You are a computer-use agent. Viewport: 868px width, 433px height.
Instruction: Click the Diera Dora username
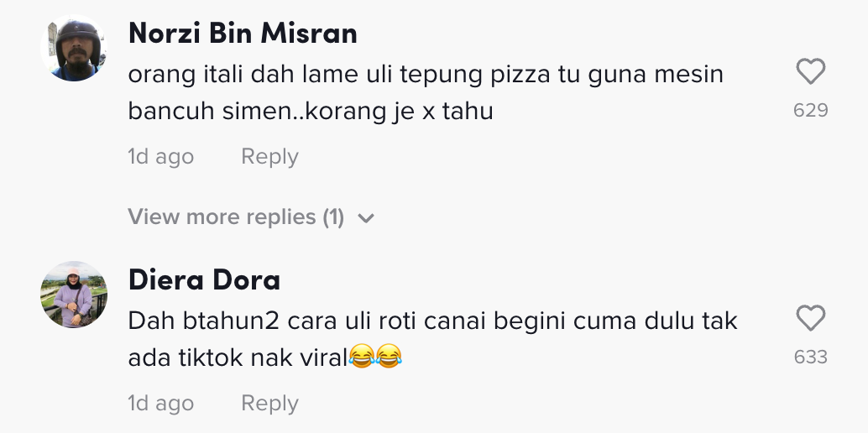click(x=204, y=279)
